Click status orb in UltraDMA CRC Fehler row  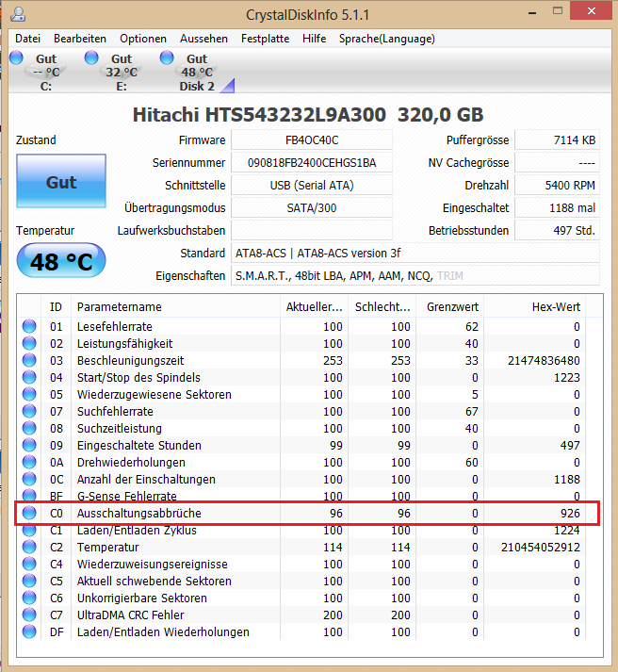(x=29, y=615)
